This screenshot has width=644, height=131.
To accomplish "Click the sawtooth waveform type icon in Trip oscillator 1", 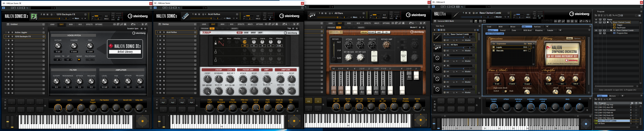I will click(x=221, y=43).
